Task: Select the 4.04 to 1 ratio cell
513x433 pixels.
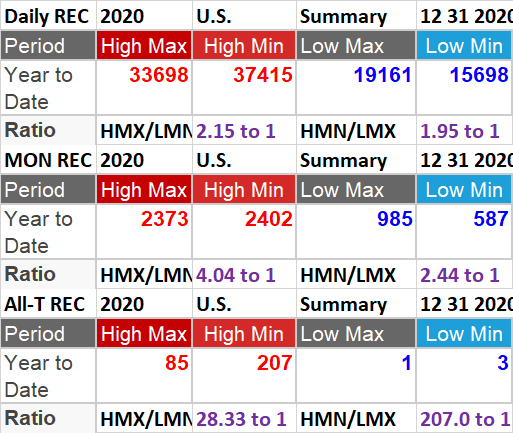Action: [x=244, y=275]
